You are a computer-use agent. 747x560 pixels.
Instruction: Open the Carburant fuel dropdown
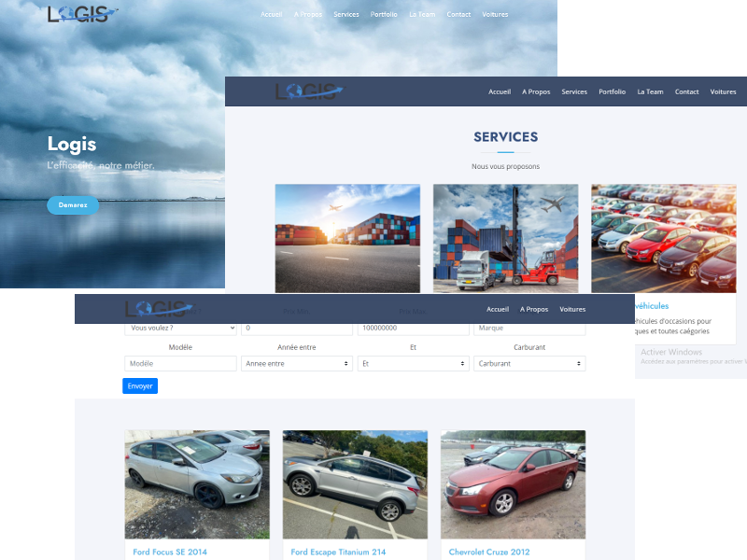(x=529, y=364)
